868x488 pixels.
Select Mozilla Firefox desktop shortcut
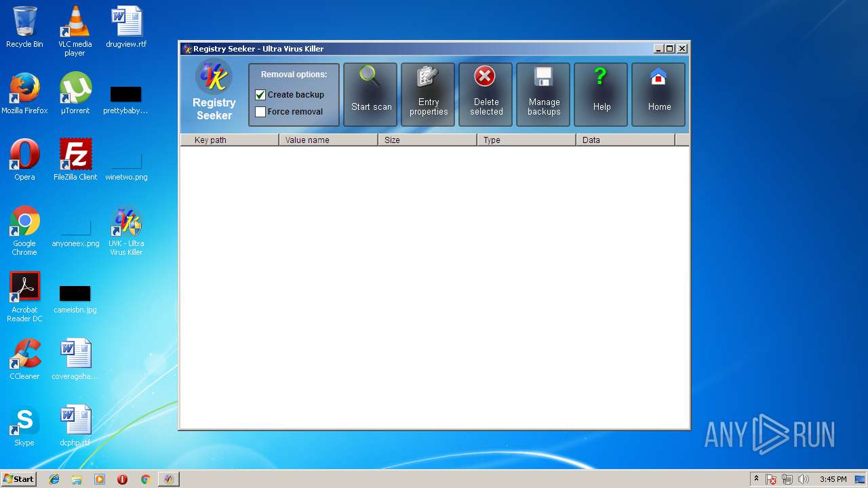[24, 94]
